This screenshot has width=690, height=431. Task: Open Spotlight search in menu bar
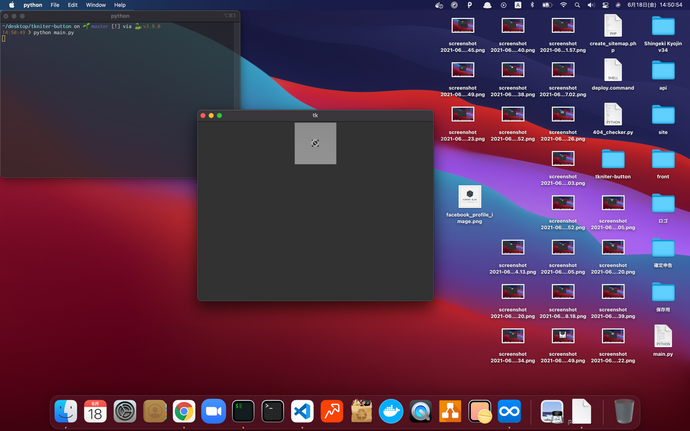pyautogui.click(x=577, y=5)
